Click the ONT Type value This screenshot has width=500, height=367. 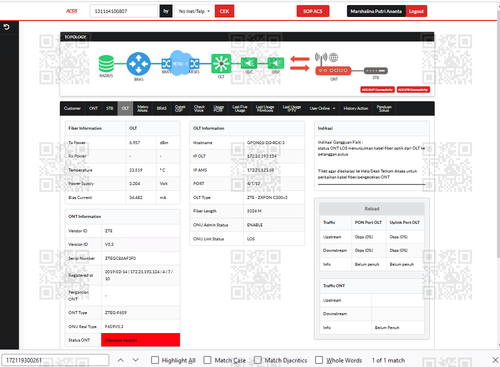click(x=116, y=313)
